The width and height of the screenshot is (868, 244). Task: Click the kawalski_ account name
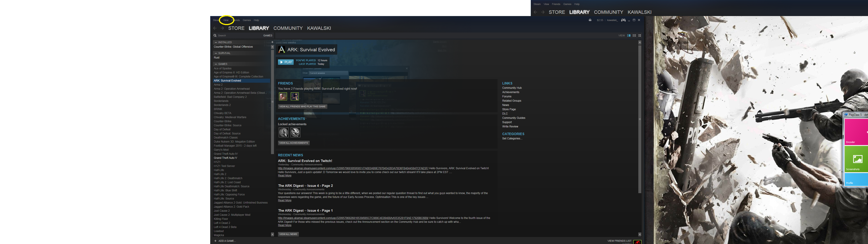[x=613, y=20]
